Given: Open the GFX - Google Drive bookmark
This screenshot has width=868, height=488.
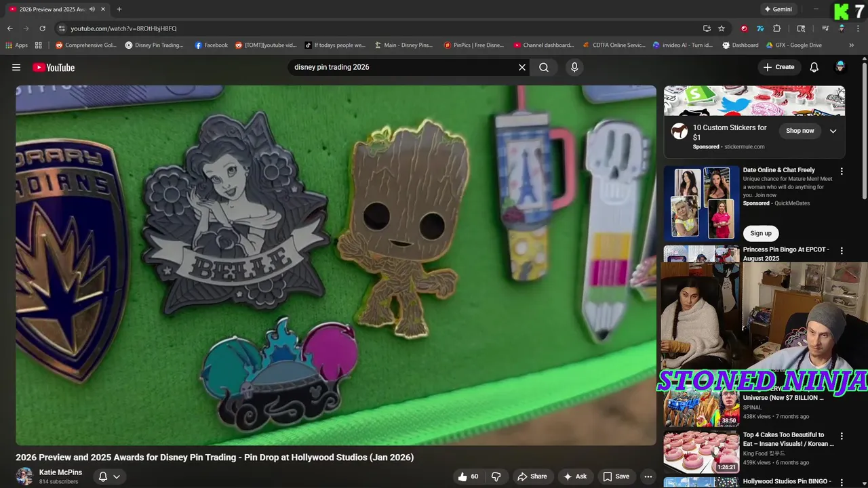Looking at the screenshot, I should 794,45.
